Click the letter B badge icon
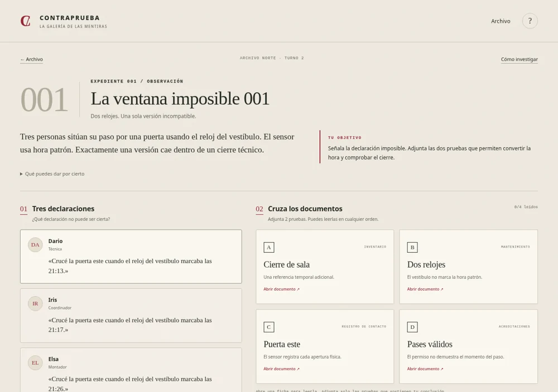 click(412, 247)
